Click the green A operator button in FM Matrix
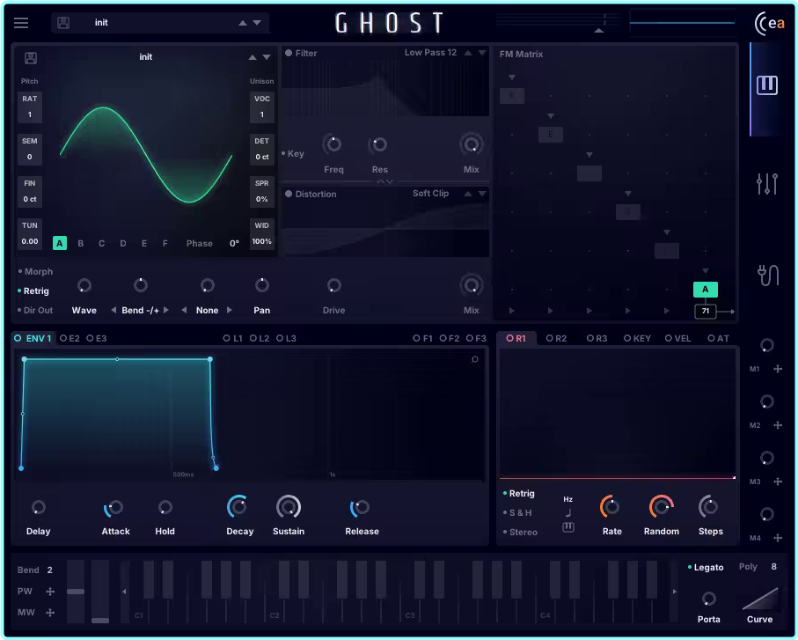This screenshot has width=798, height=640. 705,290
